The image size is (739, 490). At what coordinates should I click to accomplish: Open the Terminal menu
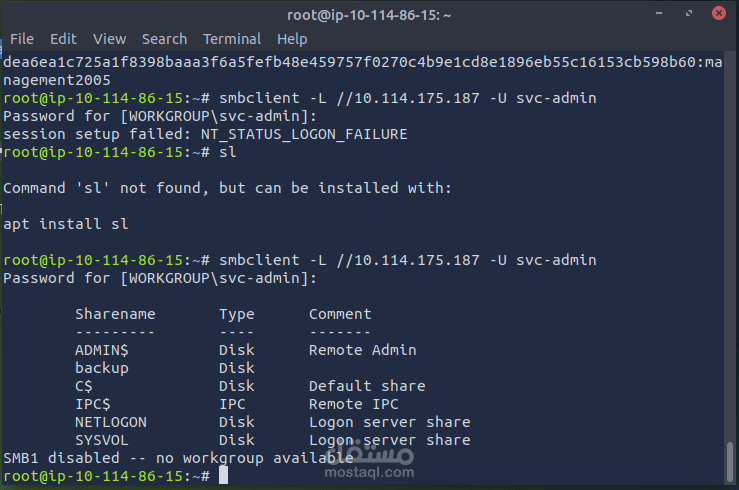pos(232,39)
